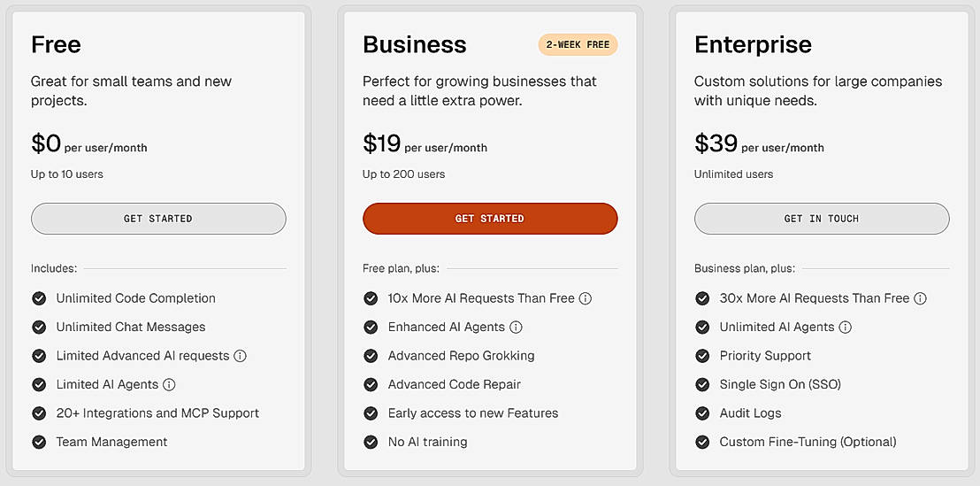This screenshot has width=980, height=486.
Task: Click checkmark icon beside Advanced Repo Grokking
Action: pyautogui.click(x=371, y=356)
